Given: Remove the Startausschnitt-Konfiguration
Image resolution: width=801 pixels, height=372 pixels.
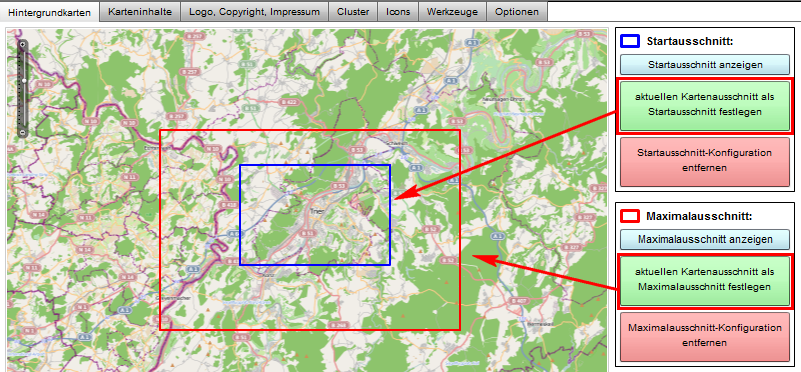Looking at the screenshot, I should [x=705, y=161].
